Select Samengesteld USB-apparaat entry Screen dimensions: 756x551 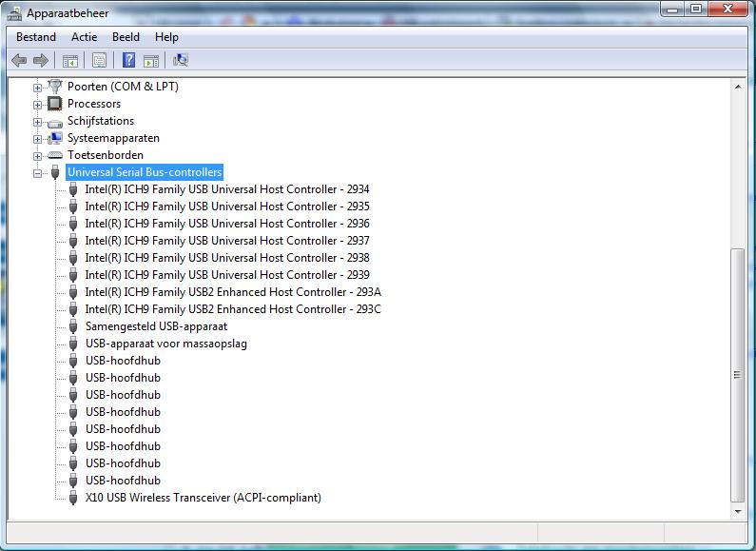point(156,326)
